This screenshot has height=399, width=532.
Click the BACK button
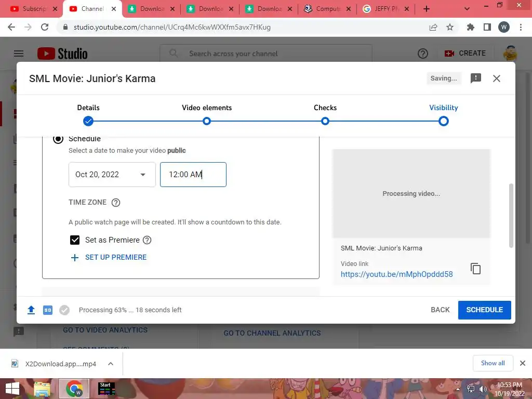[x=440, y=310]
